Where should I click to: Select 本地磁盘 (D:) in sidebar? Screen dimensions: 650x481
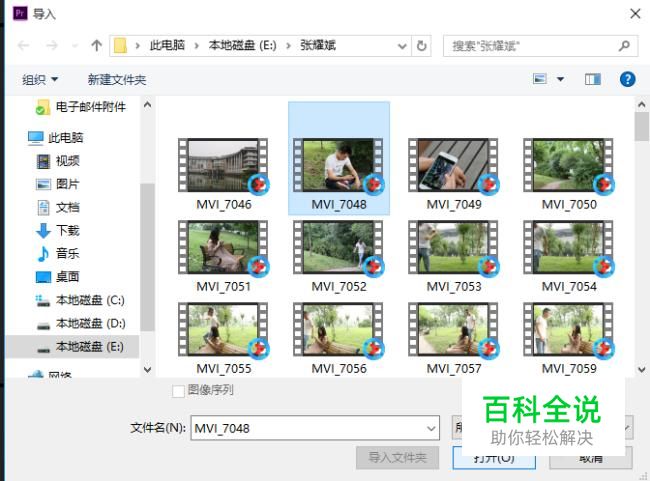pyautogui.click(x=80, y=323)
